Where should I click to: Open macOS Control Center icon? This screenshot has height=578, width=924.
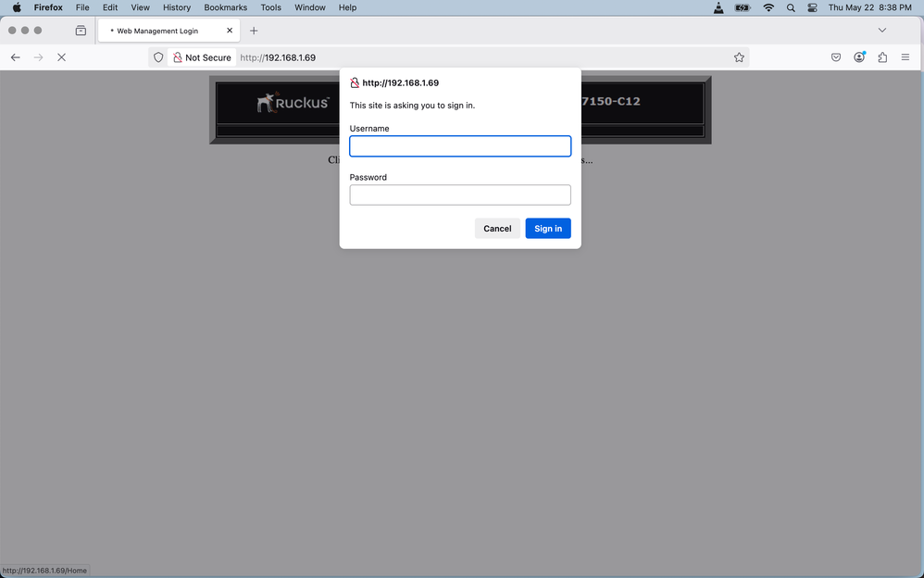(x=812, y=7)
